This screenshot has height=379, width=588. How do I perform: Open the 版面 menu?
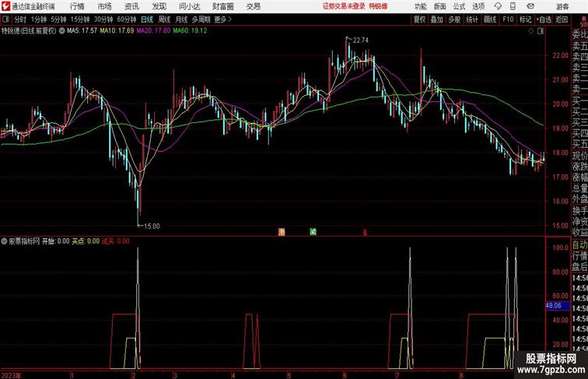click(x=440, y=6)
